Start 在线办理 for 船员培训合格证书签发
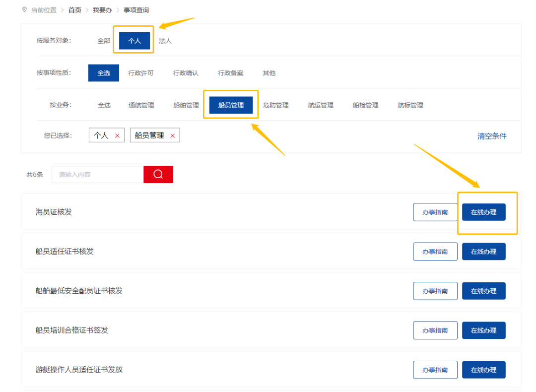Screen dimensions: 536x392 [x=483, y=330]
